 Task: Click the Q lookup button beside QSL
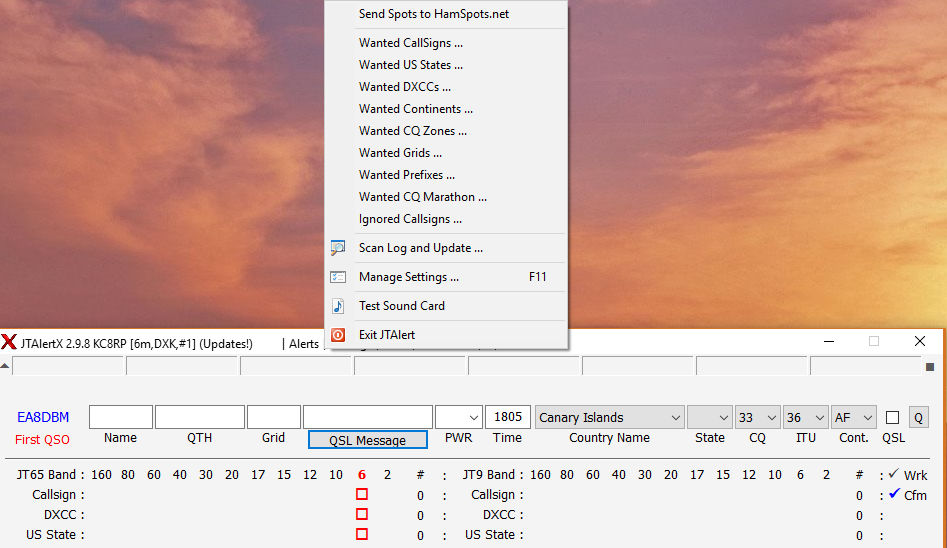click(x=918, y=418)
